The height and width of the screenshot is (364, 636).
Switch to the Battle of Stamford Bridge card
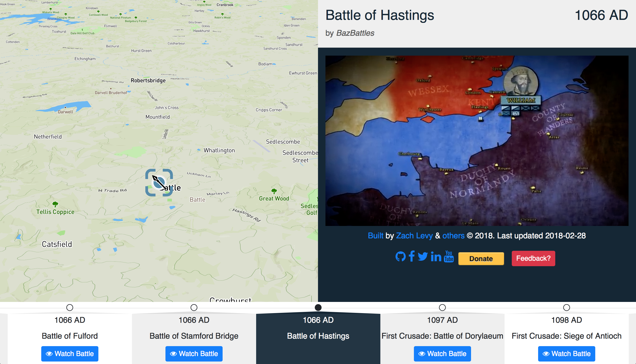coord(194,336)
